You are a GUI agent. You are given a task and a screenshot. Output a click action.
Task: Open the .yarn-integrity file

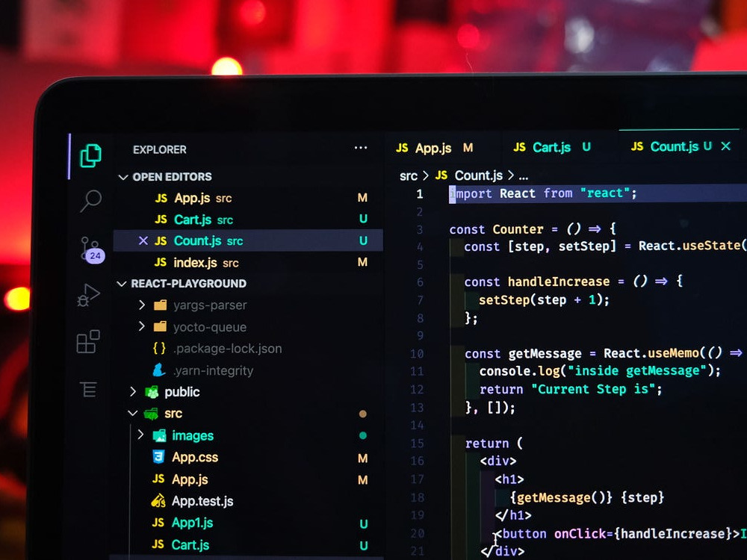tap(213, 370)
